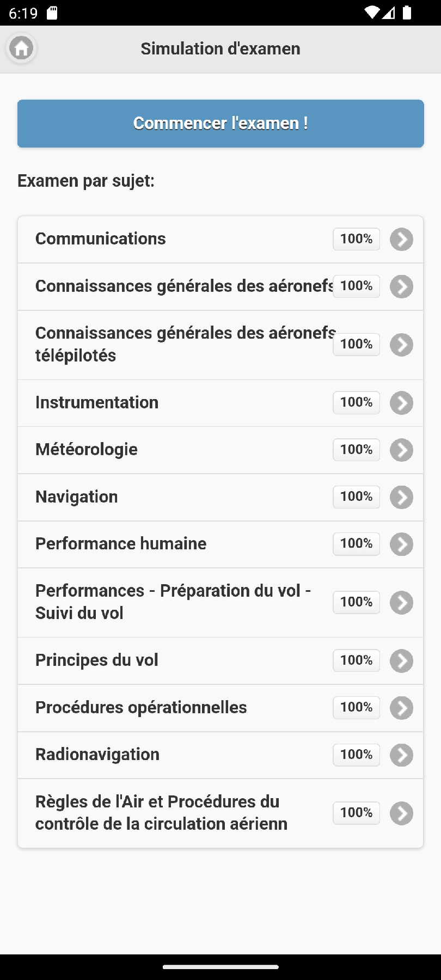Expand the Procédures opérationnelles chevron arrow
The height and width of the screenshot is (980, 441).
pyautogui.click(x=401, y=708)
